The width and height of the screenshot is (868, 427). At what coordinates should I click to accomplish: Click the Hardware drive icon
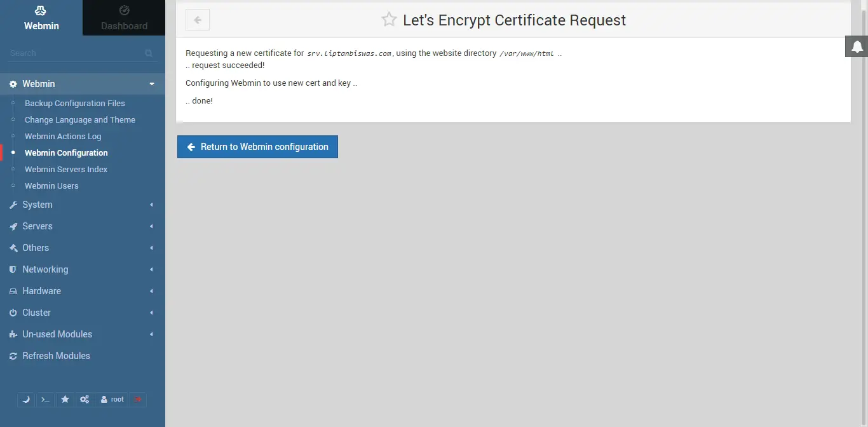click(x=13, y=291)
